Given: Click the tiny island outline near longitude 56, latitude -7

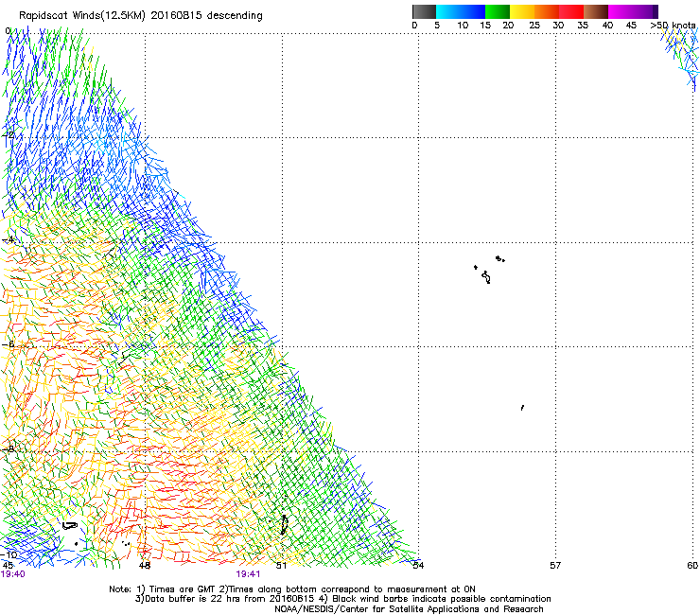Looking at the screenshot, I should 522,408.
